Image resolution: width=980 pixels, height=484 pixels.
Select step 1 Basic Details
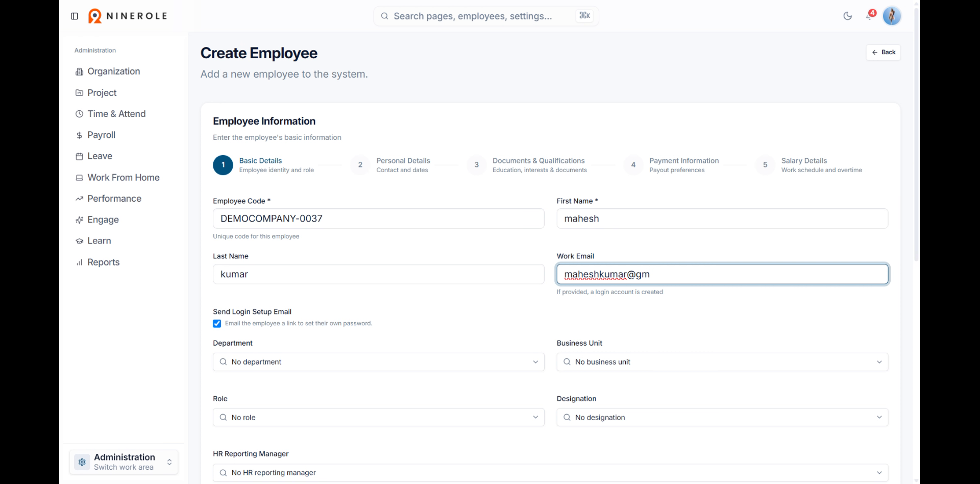[x=263, y=165]
